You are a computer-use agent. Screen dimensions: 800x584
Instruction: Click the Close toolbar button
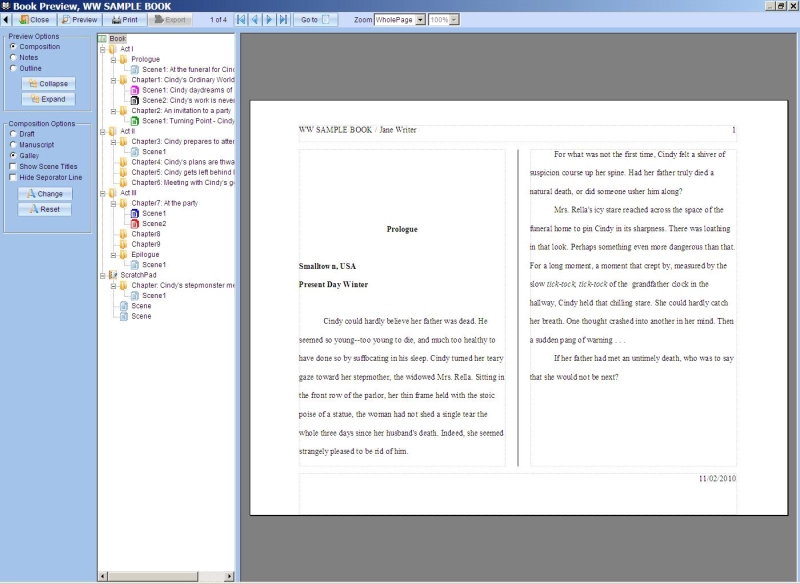point(34,20)
